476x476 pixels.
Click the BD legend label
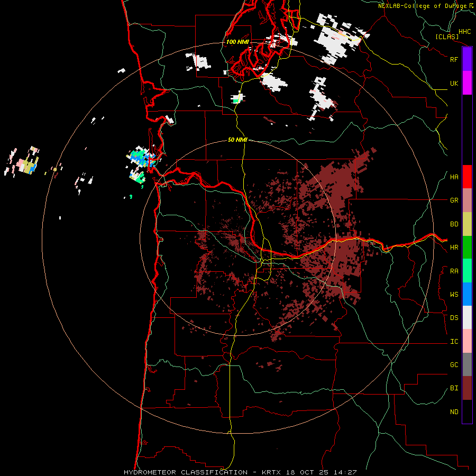tap(454, 224)
